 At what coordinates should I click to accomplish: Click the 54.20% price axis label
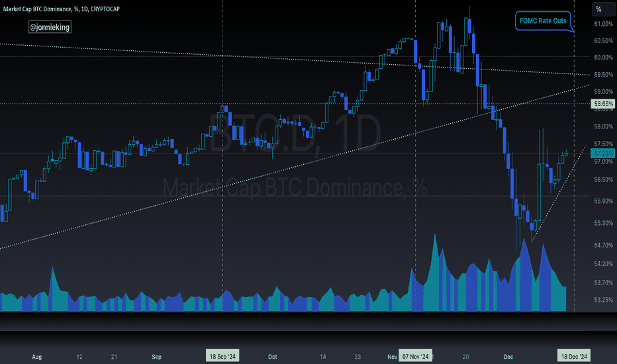click(603, 263)
